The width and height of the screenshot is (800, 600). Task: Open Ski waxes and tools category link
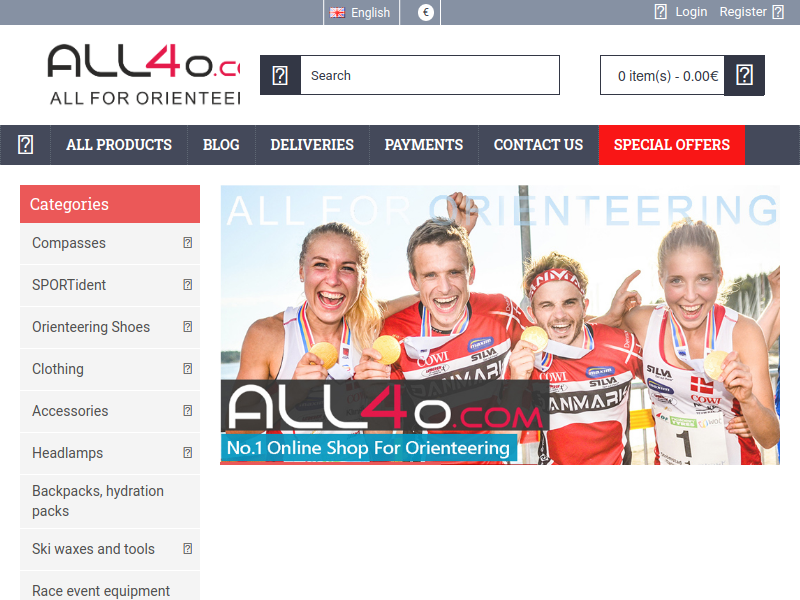coord(93,549)
